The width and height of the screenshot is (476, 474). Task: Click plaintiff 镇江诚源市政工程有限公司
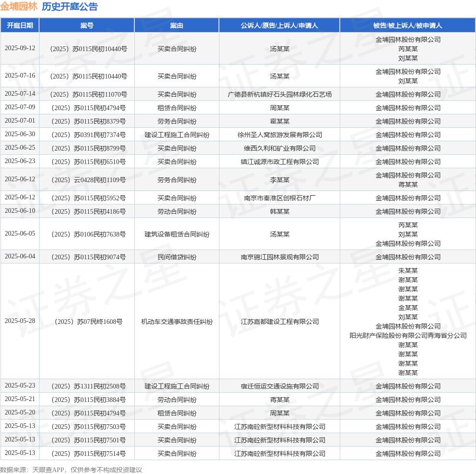click(279, 162)
